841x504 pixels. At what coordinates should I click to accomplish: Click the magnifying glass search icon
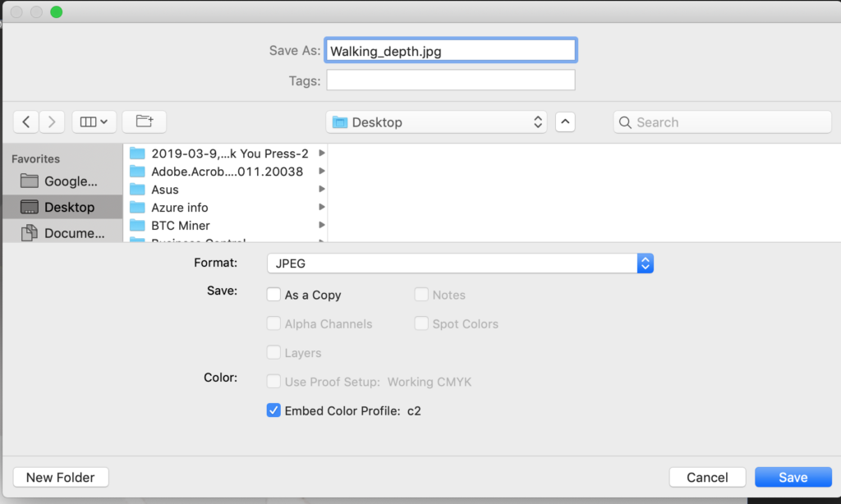point(625,122)
